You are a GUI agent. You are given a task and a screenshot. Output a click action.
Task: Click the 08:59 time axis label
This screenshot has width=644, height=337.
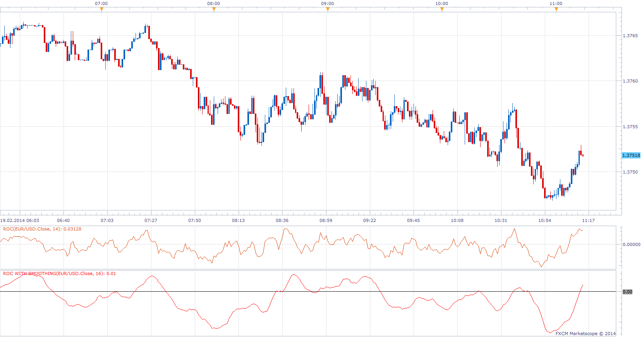(326, 220)
